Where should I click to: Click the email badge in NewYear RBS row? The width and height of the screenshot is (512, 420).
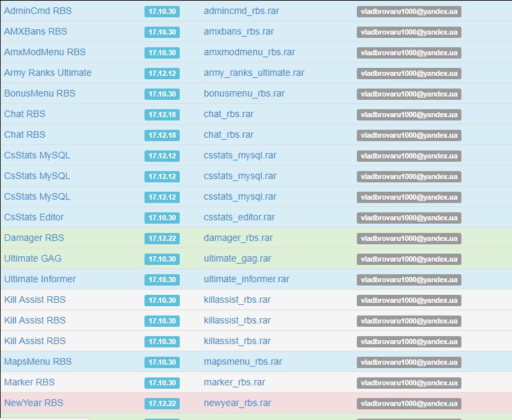[409, 403]
